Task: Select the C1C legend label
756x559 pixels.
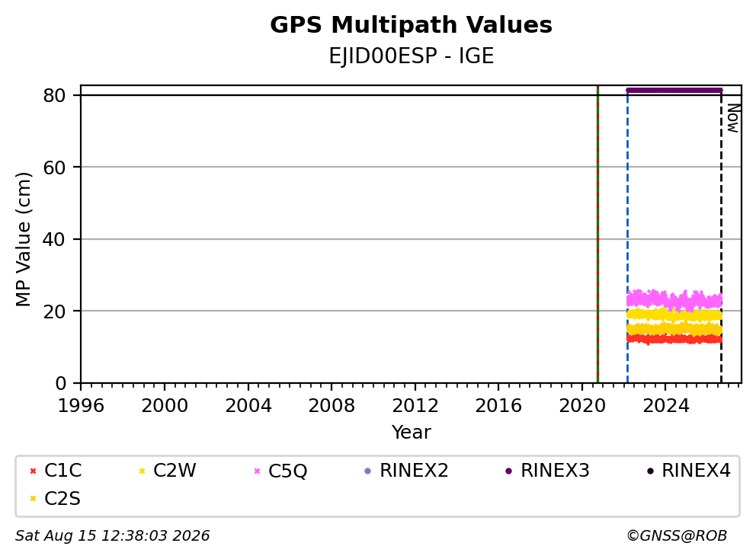Action: 62,471
